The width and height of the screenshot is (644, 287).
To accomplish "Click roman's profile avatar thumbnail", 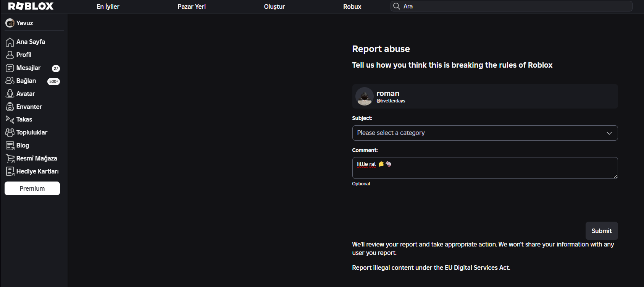I will click(365, 96).
